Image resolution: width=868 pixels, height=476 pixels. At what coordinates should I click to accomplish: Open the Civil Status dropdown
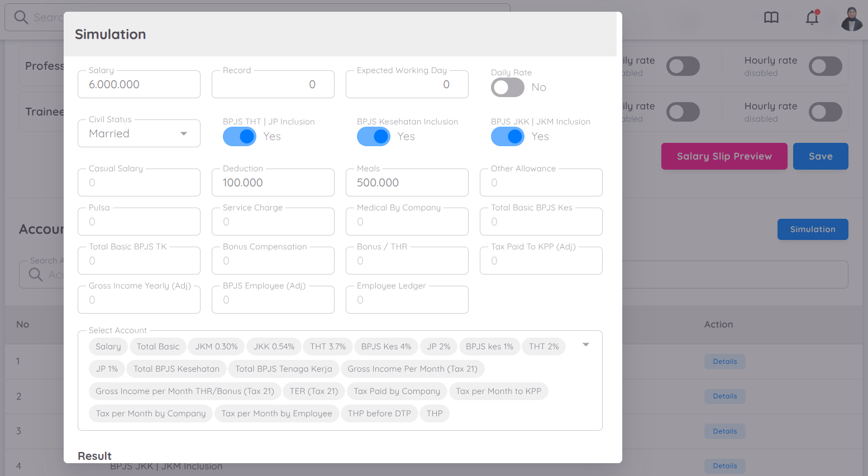(139, 134)
